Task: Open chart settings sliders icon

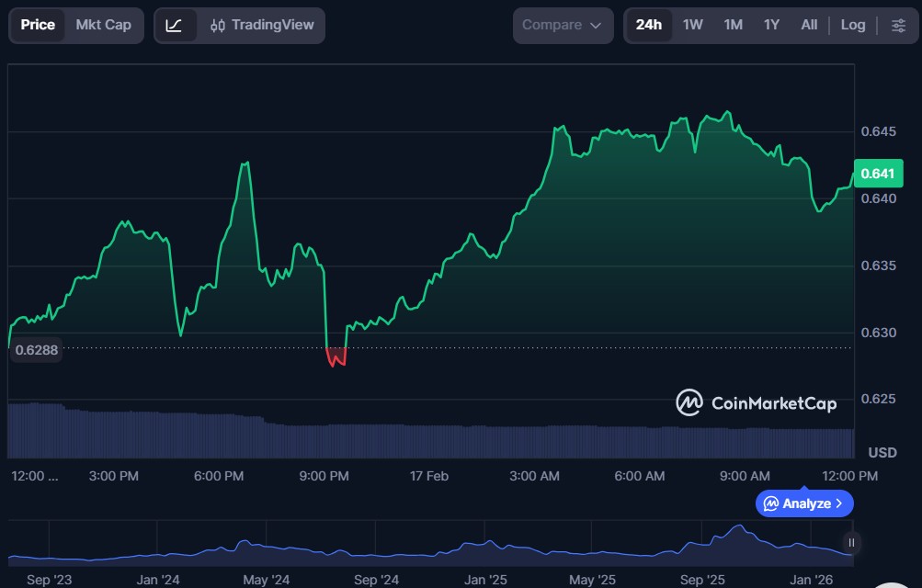Action: point(898,26)
